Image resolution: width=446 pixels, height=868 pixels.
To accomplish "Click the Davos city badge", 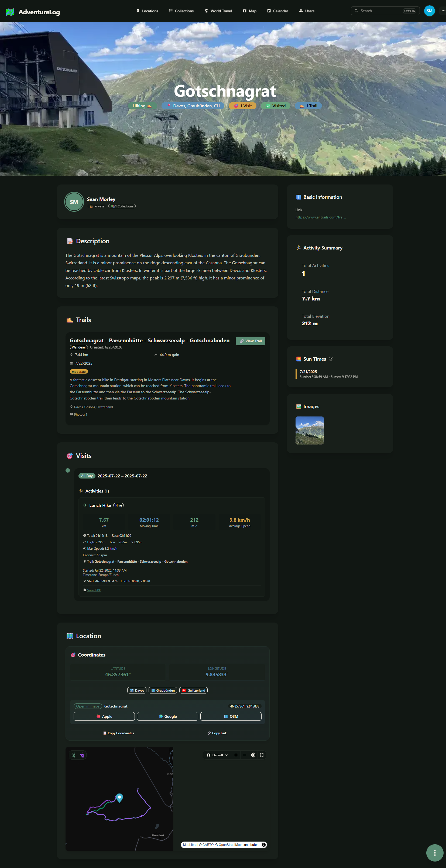I will pyautogui.click(x=137, y=691).
